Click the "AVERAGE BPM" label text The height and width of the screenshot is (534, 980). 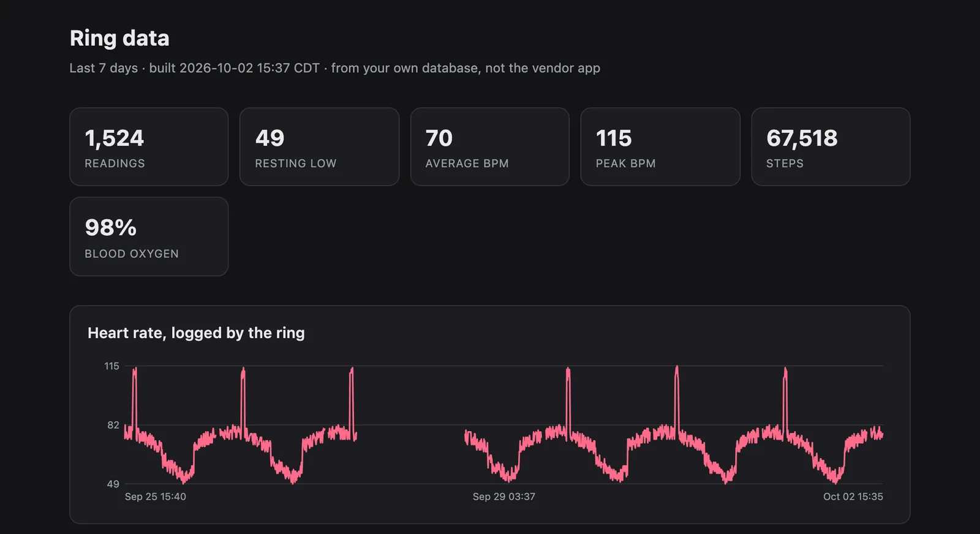(467, 164)
